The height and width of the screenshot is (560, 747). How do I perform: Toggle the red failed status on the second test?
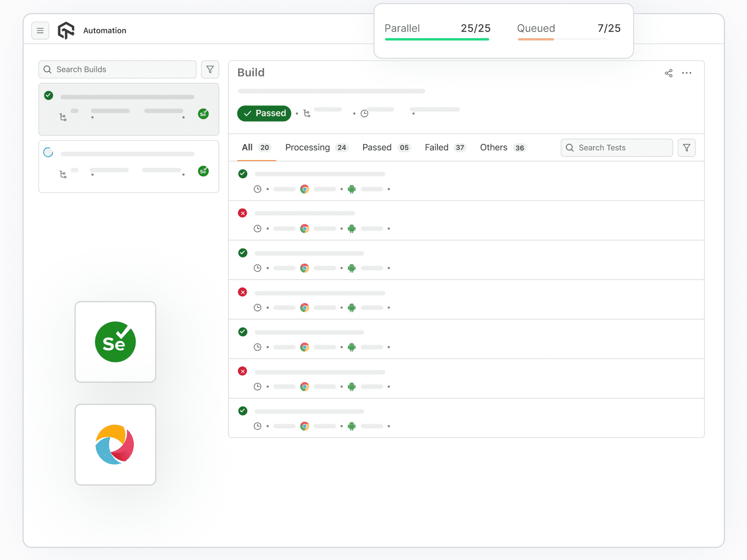(242, 213)
